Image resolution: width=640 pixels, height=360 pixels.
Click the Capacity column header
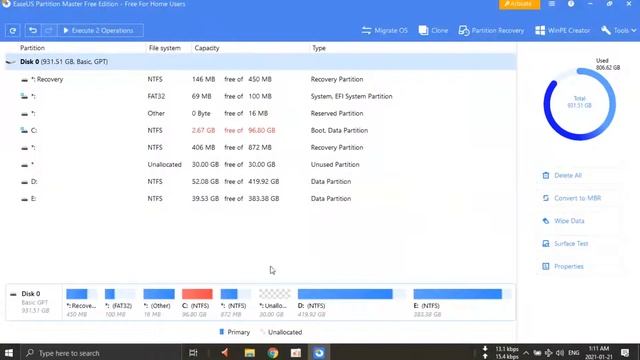pos(207,48)
